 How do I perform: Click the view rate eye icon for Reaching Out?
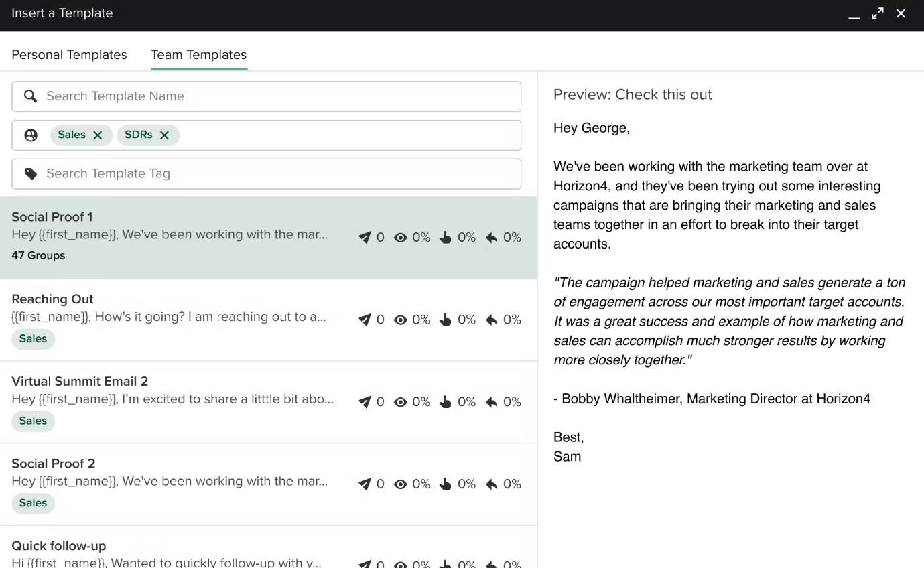click(x=401, y=320)
